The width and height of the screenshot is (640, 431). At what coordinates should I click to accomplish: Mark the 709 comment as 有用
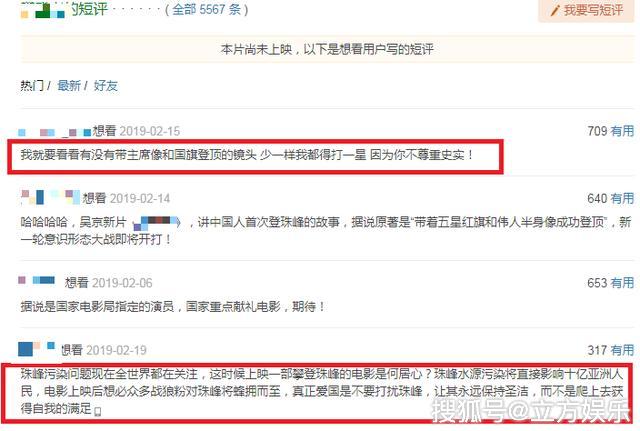pyautogui.click(x=622, y=131)
